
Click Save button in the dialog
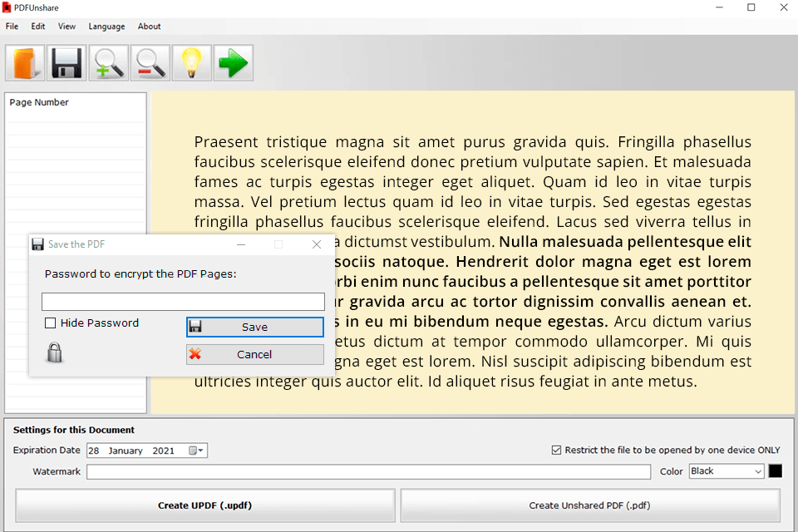point(255,327)
